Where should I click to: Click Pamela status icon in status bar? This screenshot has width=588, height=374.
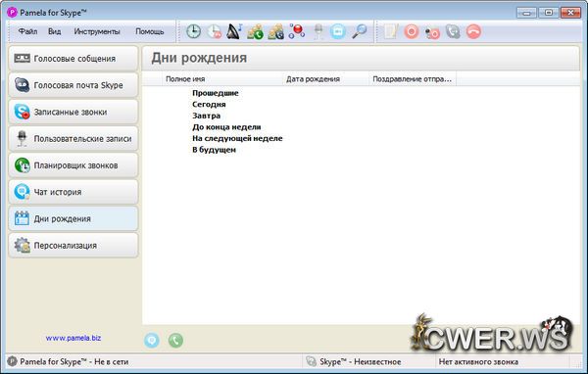click(x=12, y=361)
